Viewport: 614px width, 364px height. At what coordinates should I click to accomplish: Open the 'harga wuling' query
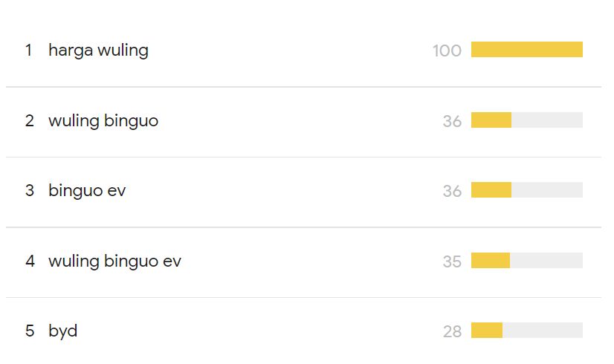coord(98,51)
